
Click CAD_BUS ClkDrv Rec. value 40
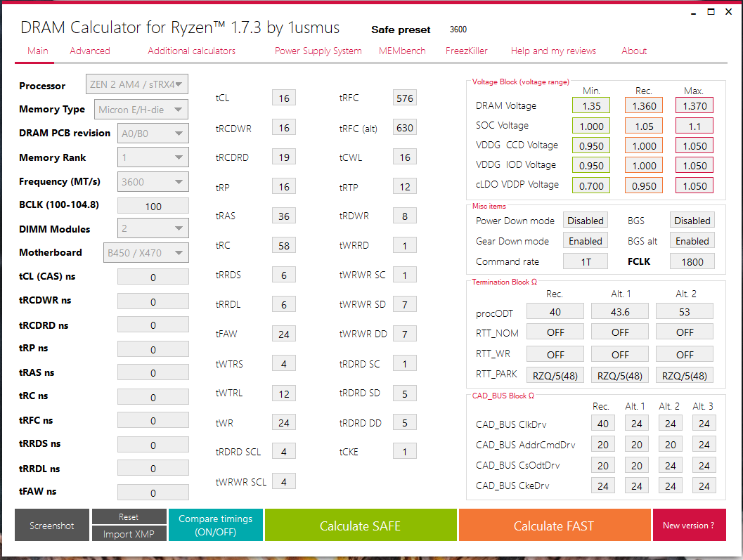(x=602, y=424)
